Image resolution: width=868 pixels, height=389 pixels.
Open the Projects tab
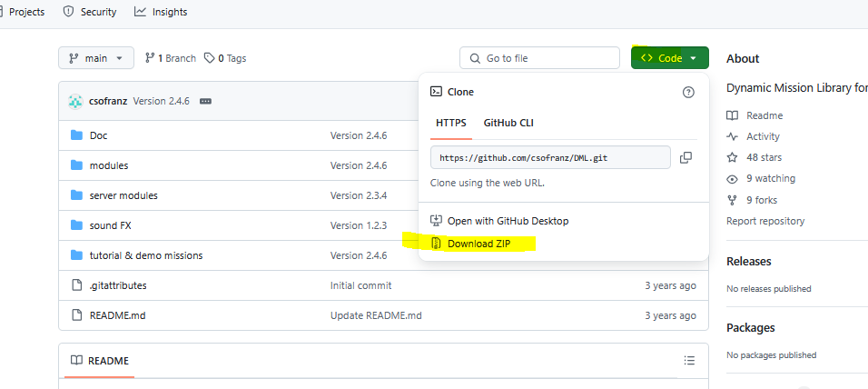(x=24, y=12)
